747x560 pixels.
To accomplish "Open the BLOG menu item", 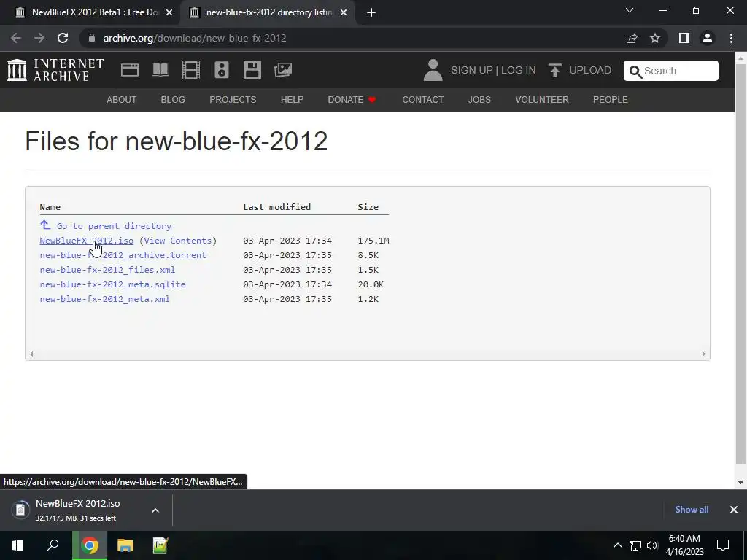I will click(x=173, y=99).
